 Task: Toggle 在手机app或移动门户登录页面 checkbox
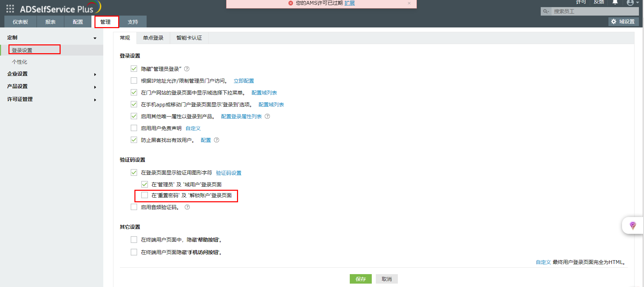tap(134, 104)
